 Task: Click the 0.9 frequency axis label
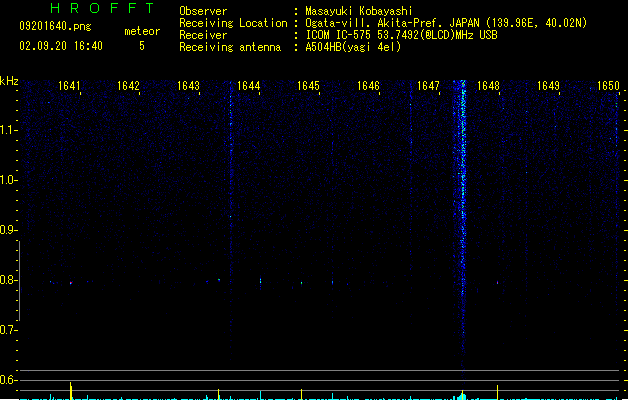pyautogui.click(x=8, y=230)
